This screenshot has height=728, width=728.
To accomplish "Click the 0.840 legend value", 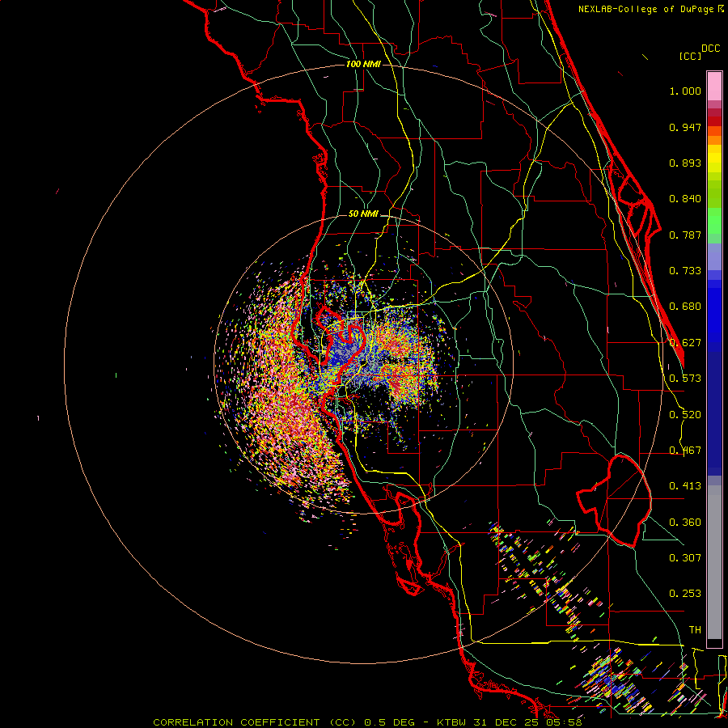I will pyautogui.click(x=685, y=199).
